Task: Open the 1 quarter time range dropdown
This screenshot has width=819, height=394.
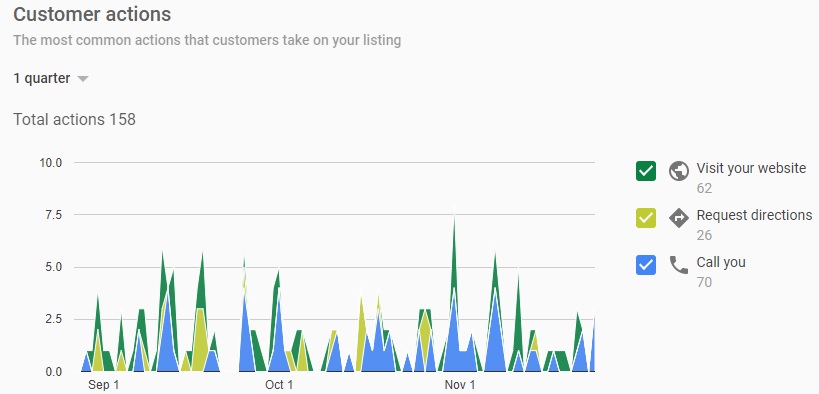Action: pos(51,78)
